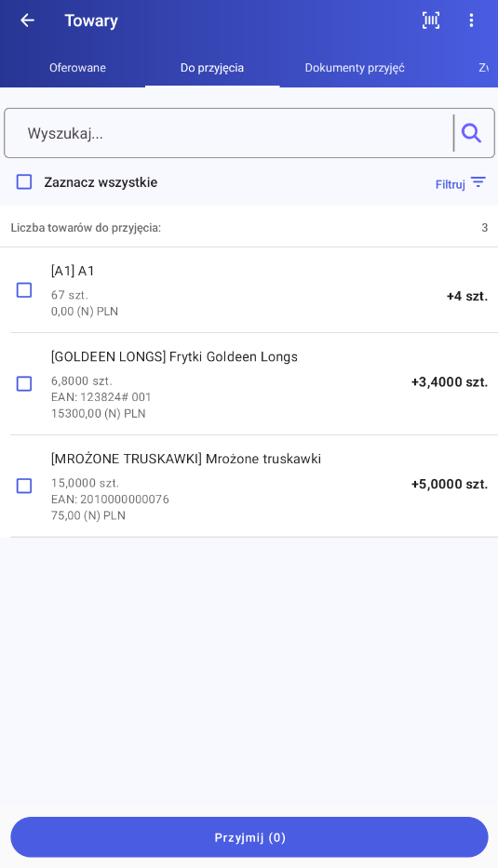Switch to the Oferowane tab
The height and width of the screenshot is (868, 498).
click(x=77, y=68)
